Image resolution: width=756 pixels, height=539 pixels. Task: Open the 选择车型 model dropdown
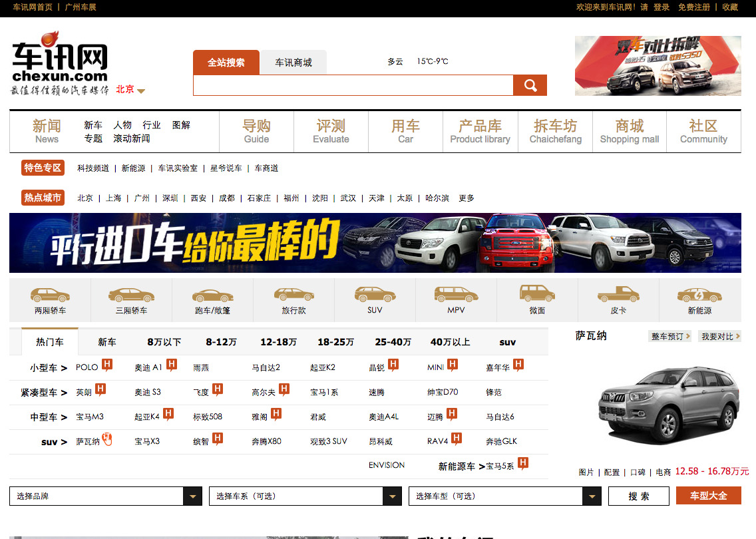click(592, 496)
